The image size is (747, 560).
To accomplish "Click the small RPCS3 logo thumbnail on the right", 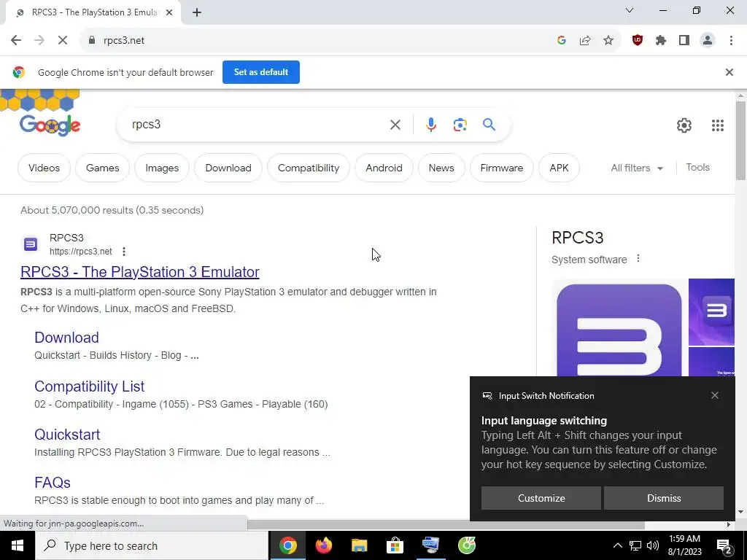I will (x=712, y=312).
